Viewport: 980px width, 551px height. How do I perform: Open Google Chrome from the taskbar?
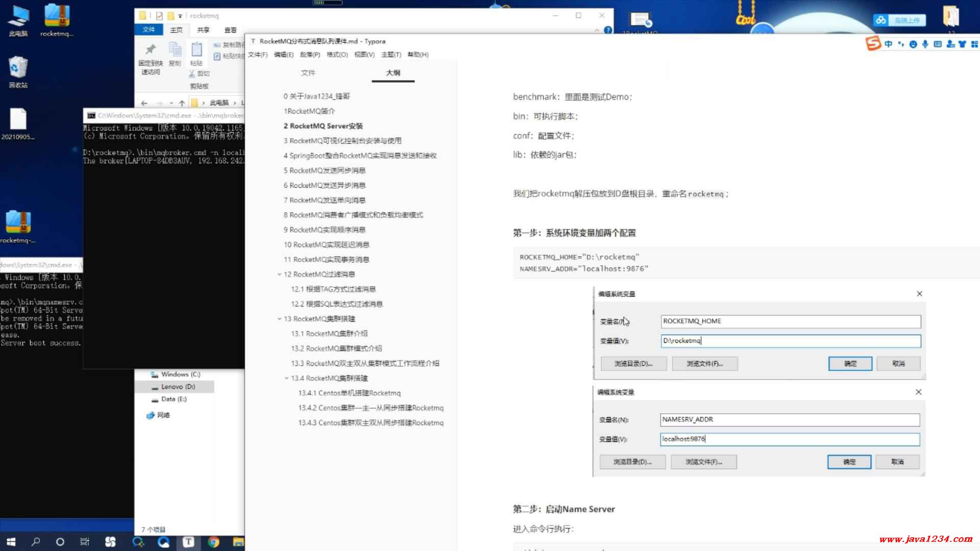click(x=214, y=542)
